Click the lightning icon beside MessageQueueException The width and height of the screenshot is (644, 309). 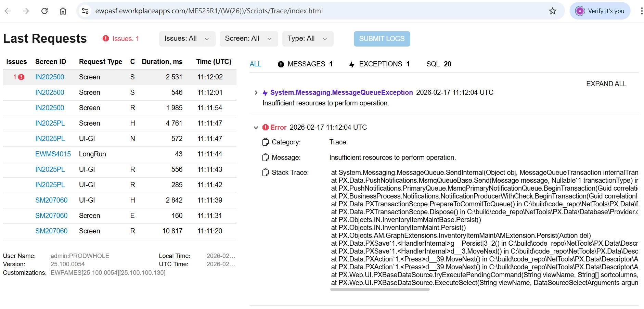265,93
